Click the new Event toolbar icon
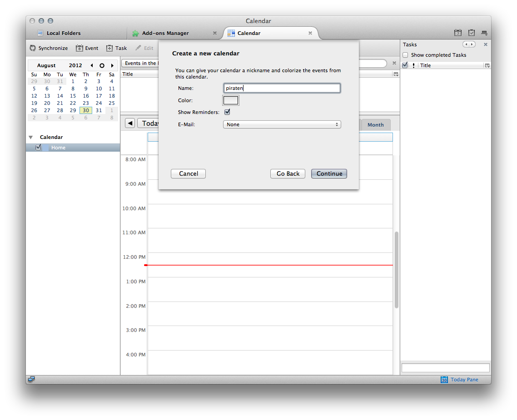Viewport: 517px width, 420px height. pyautogui.click(x=80, y=48)
